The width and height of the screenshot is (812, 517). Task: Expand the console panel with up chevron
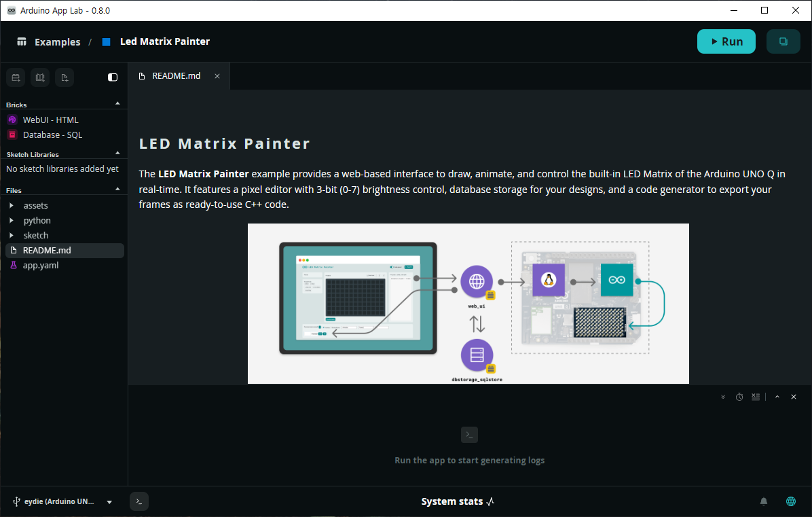click(777, 397)
